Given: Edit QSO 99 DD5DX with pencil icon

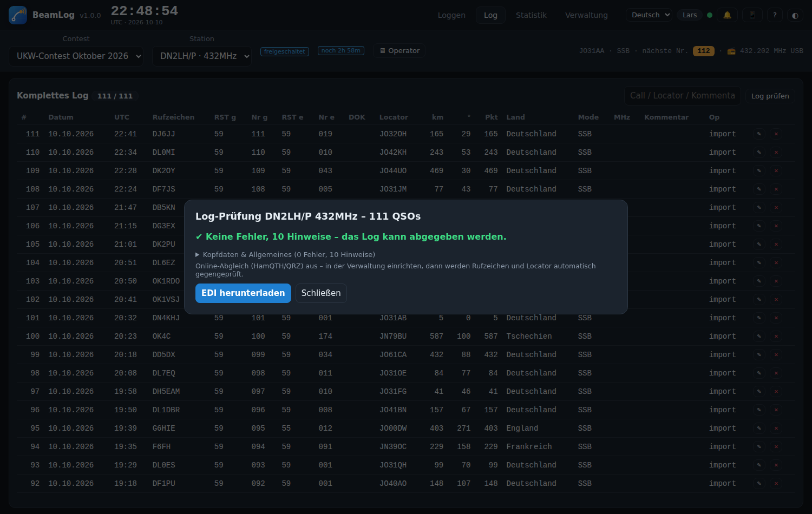Looking at the screenshot, I should (x=759, y=355).
